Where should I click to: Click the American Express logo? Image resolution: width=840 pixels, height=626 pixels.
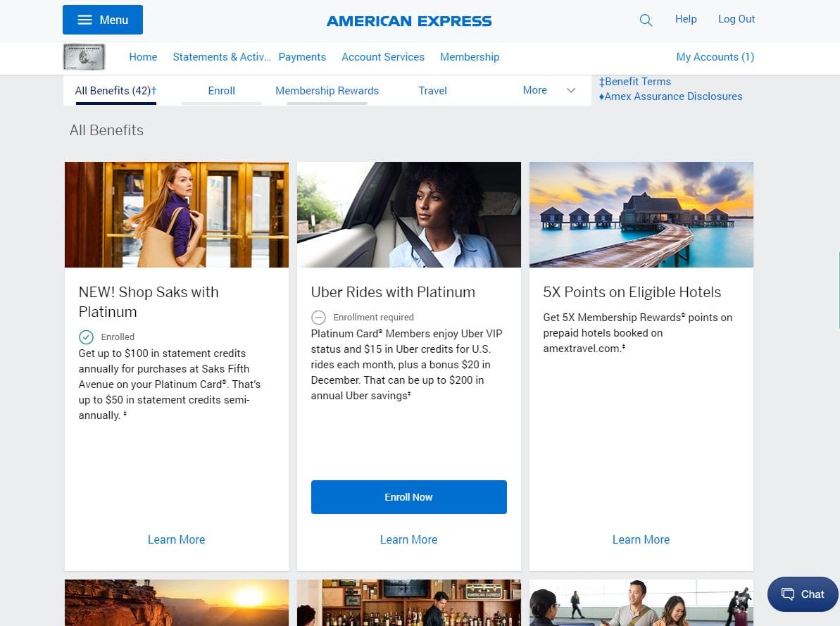coord(408,21)
